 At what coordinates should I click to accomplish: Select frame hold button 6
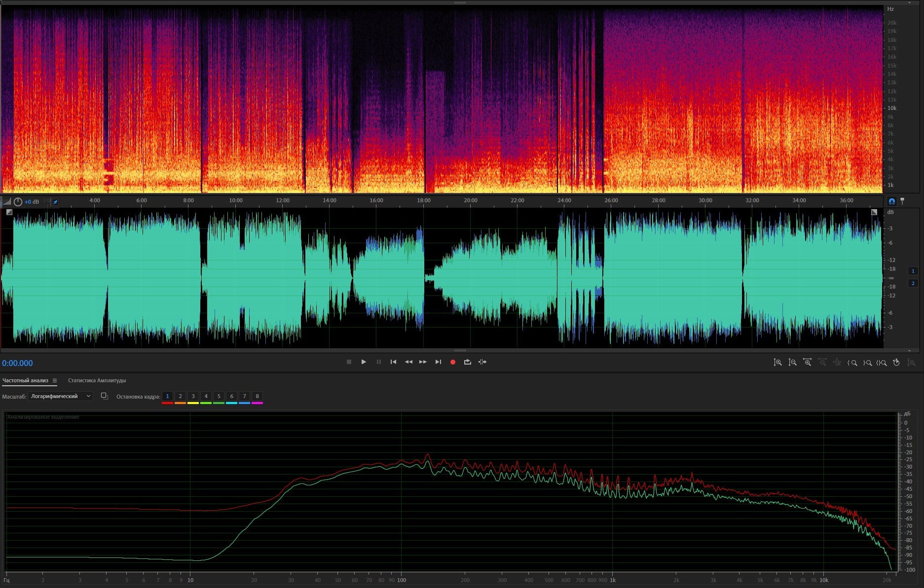[231, 396]
